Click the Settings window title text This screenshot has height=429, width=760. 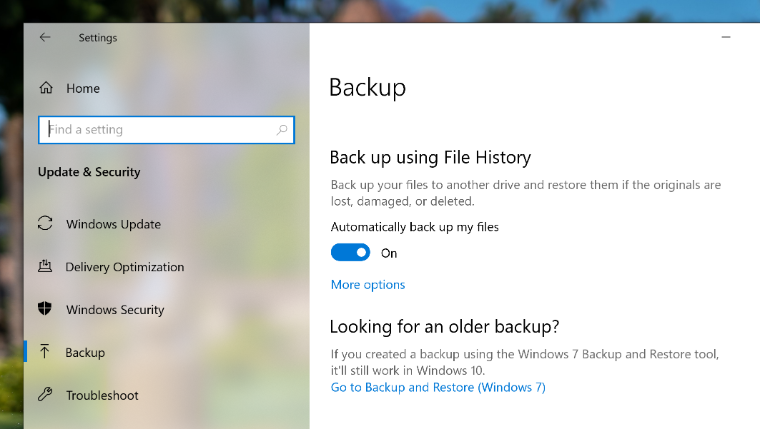point(98,38)
